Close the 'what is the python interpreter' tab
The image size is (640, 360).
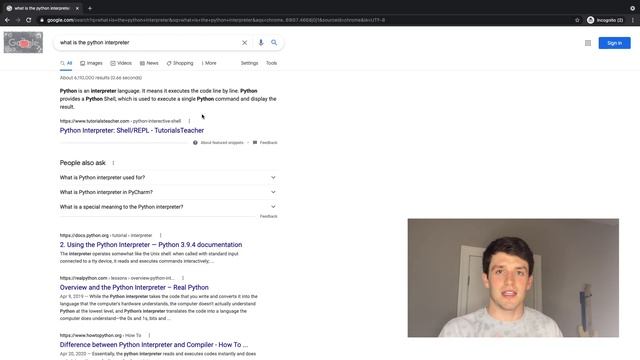pyautogui.click(x=77, y=8)
